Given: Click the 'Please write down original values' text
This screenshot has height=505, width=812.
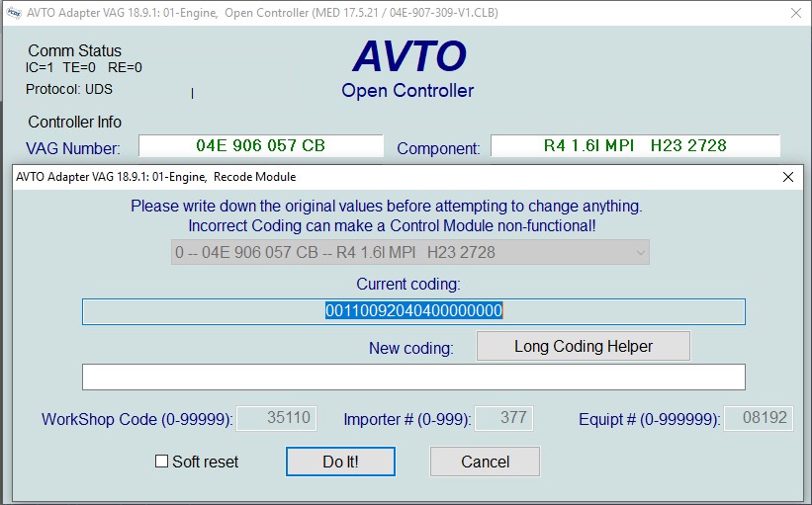Looking at the screenshot, I should click(387, 206).
